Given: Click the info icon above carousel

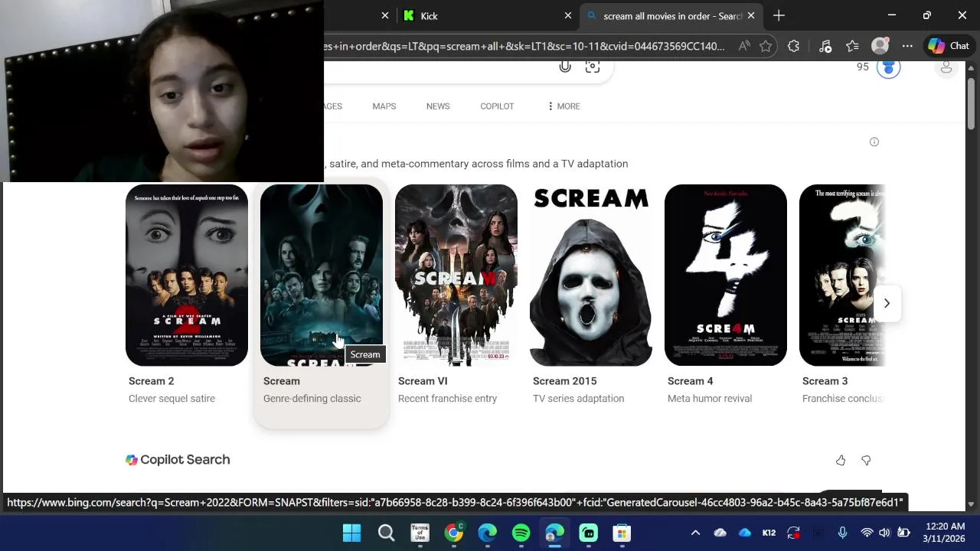Looking at the screenshot, I should click(874, 142).
